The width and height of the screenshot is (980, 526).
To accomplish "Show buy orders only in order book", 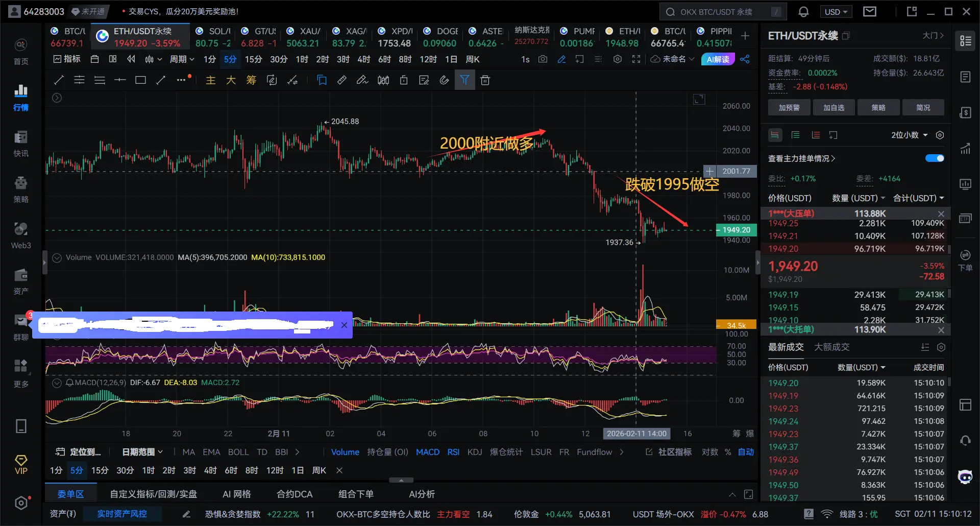I will pos(795,135).
